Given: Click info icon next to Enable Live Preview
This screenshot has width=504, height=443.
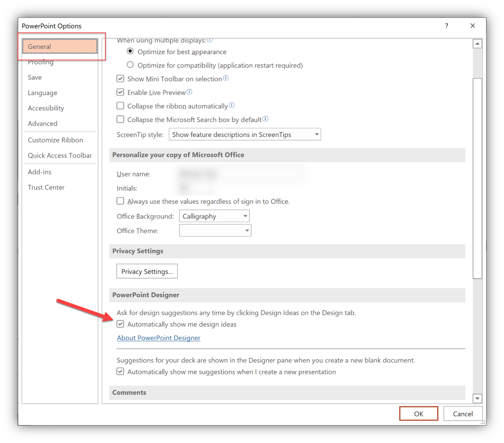Looking at the screenshot, I should [x=189, y=92].
